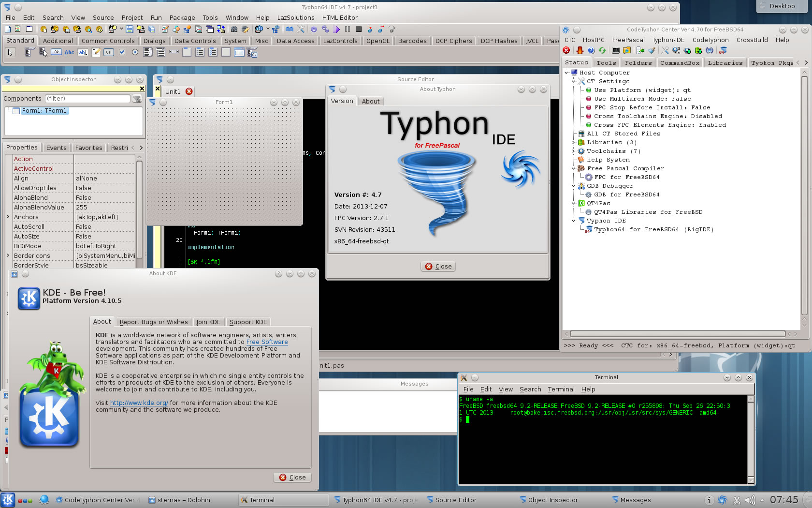This screenshot has width=812, height=508.
Task: Close the About Typhon dialog with Close button
Action: click(438, 266)
